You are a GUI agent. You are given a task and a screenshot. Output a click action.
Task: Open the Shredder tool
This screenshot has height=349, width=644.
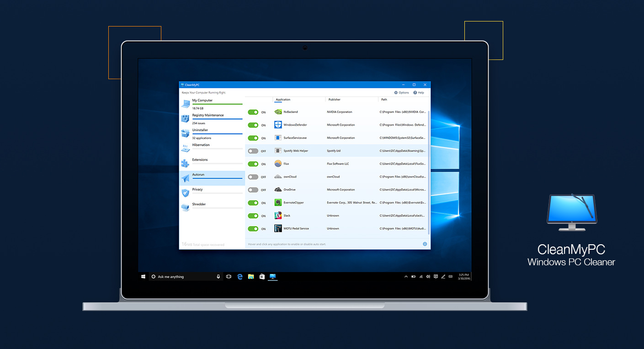[186, 207]
